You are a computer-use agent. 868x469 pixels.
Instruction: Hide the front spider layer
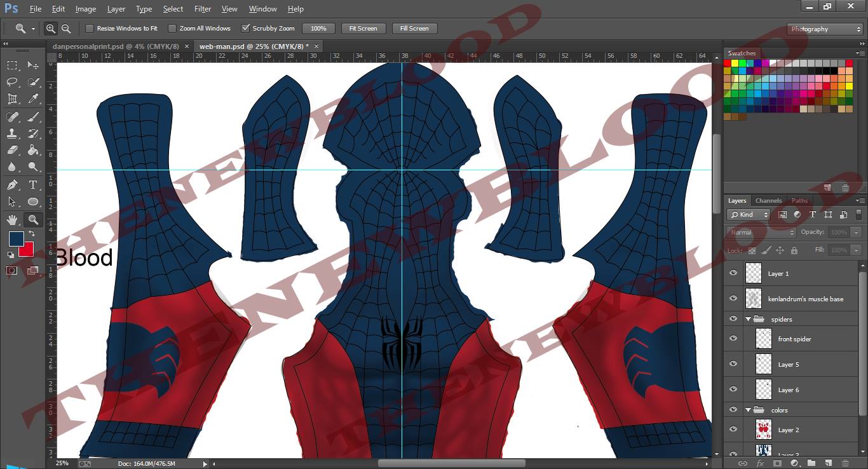pos(733,339)
